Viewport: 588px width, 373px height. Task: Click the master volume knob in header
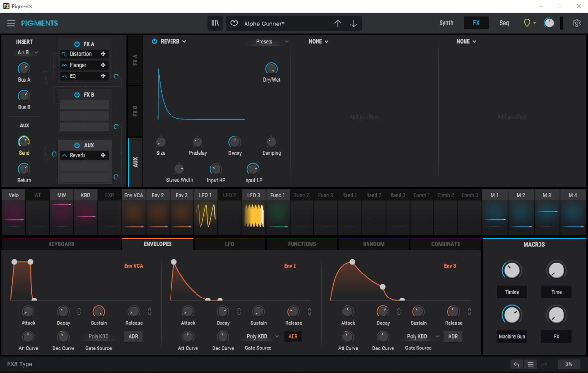[549, 23]
